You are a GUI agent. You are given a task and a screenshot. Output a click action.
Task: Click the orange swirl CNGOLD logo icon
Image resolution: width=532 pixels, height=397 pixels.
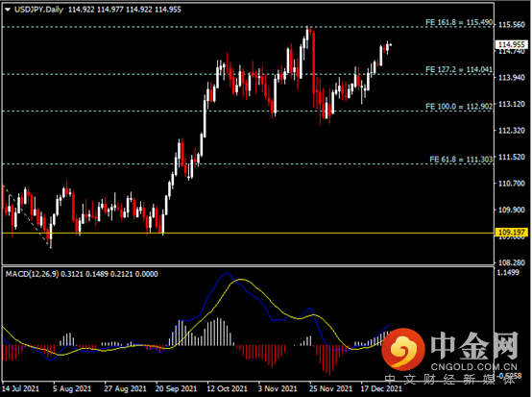(x=402, y=350)
